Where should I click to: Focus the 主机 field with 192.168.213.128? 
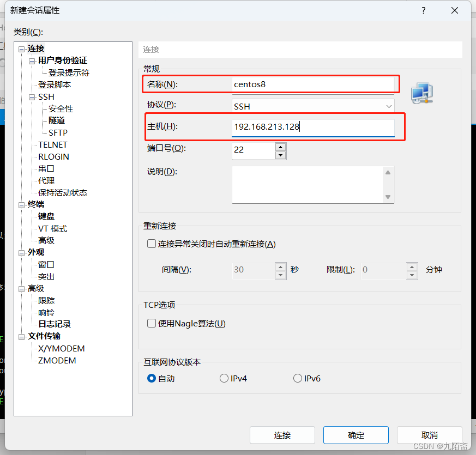[313, 127]
